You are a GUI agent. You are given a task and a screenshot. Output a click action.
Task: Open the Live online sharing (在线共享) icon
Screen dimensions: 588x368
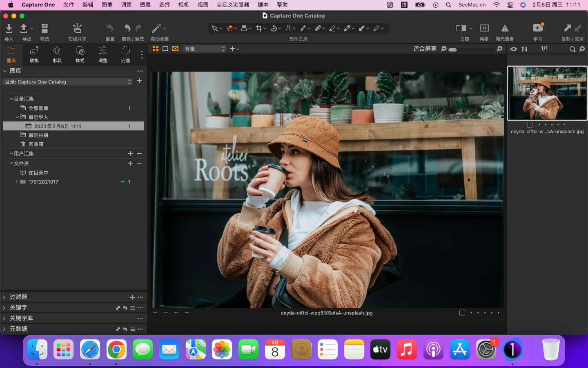77,29
